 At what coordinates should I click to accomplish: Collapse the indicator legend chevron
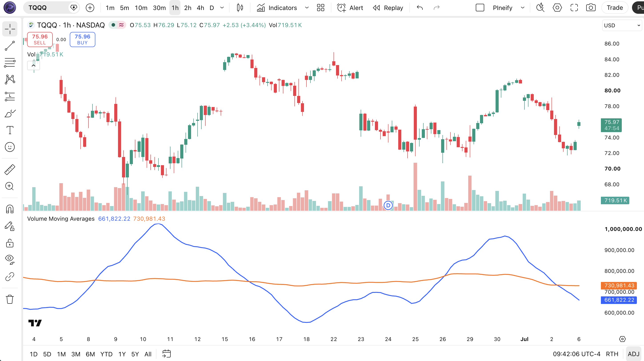[x=34, y=65]
